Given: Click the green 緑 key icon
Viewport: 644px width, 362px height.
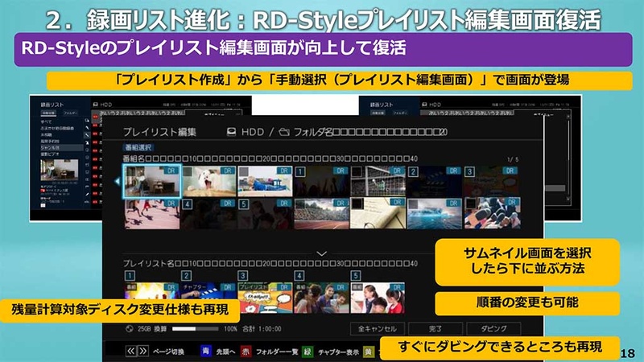Looking at the screenshot, I should (308, 352).
